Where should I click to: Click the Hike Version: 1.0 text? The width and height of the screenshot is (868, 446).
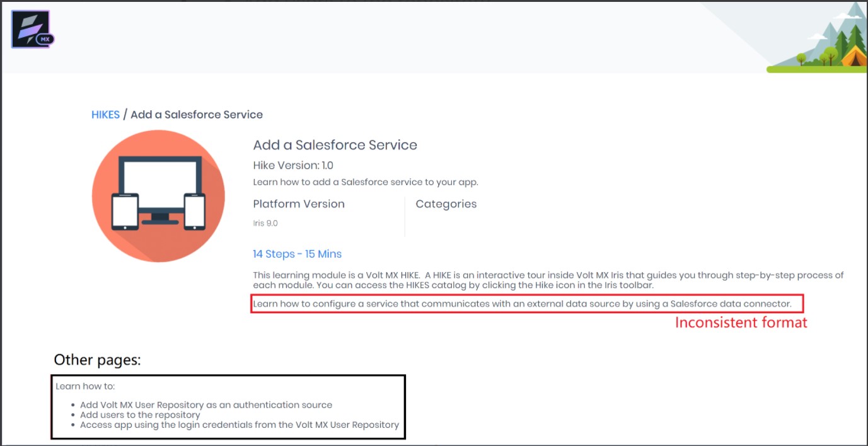[x=293, y=166]
